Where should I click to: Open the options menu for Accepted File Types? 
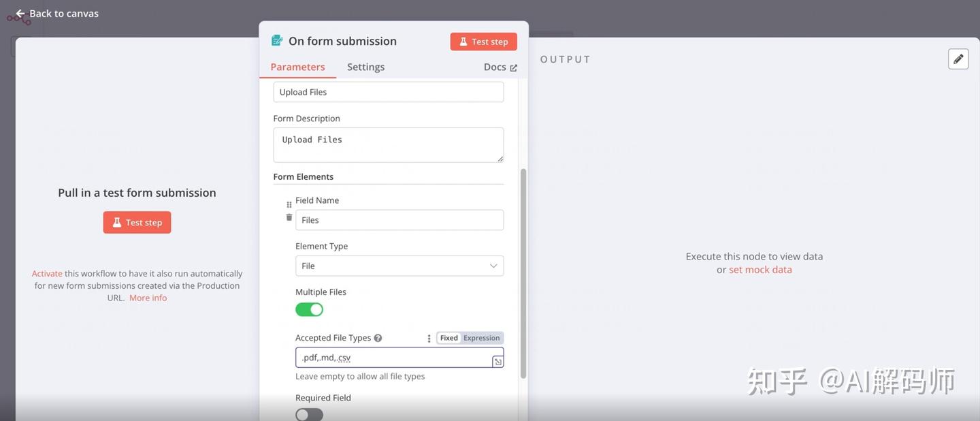tap(429, 338)
